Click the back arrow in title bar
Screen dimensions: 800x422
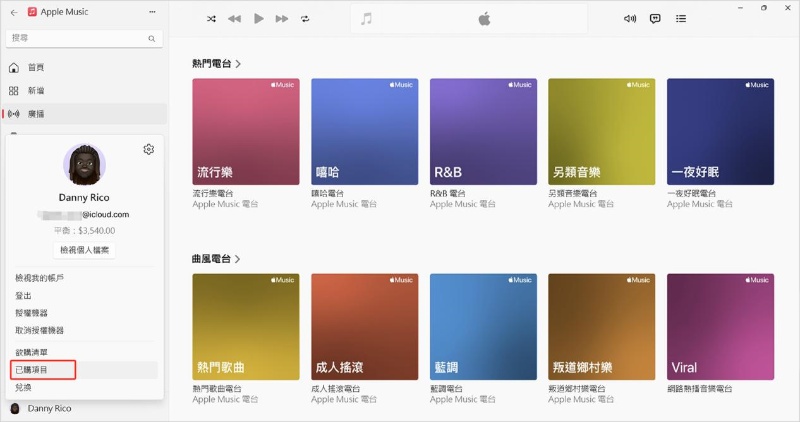coord(13,13)
